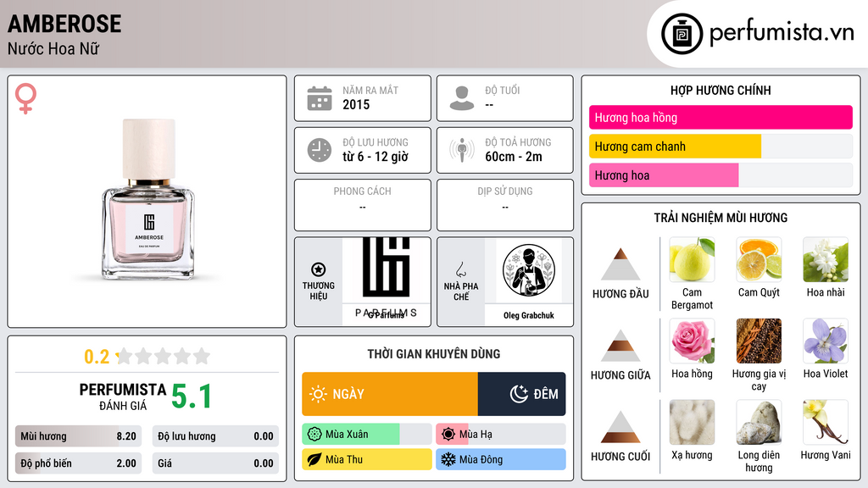This screenshot has height=488, width=868.
Task: Click the Mùa Đông season bar
Action: (x=500, y=459)
